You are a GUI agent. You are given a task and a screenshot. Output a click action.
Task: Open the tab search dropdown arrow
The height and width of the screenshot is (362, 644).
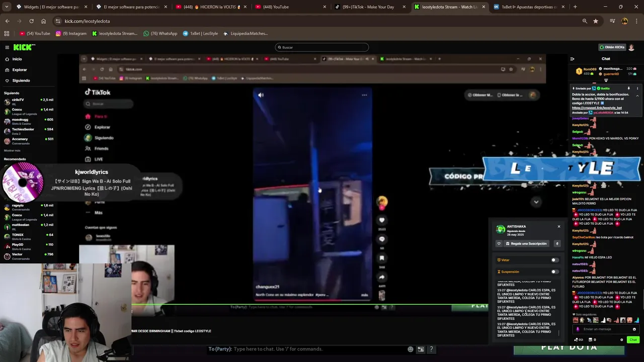[x=7, y=7]
